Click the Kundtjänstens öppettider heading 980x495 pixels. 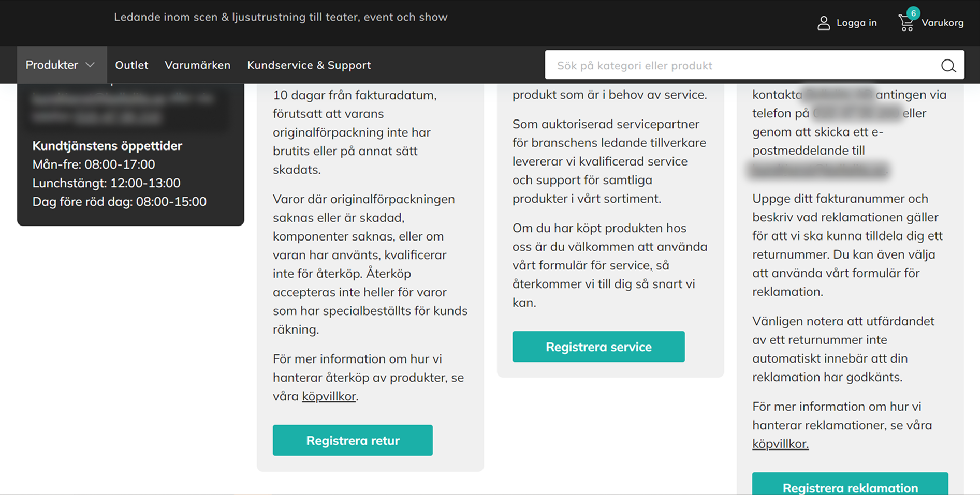pyautogui.click(x=107, y=146)
